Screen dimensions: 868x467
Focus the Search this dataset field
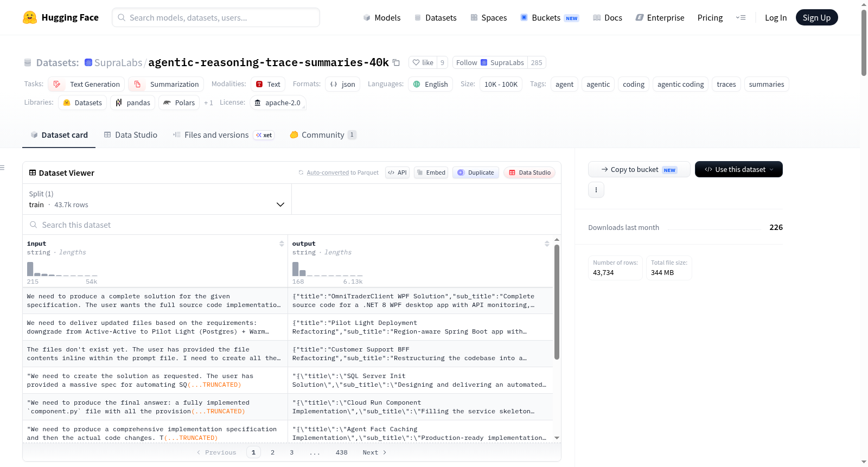click(292, 225)
